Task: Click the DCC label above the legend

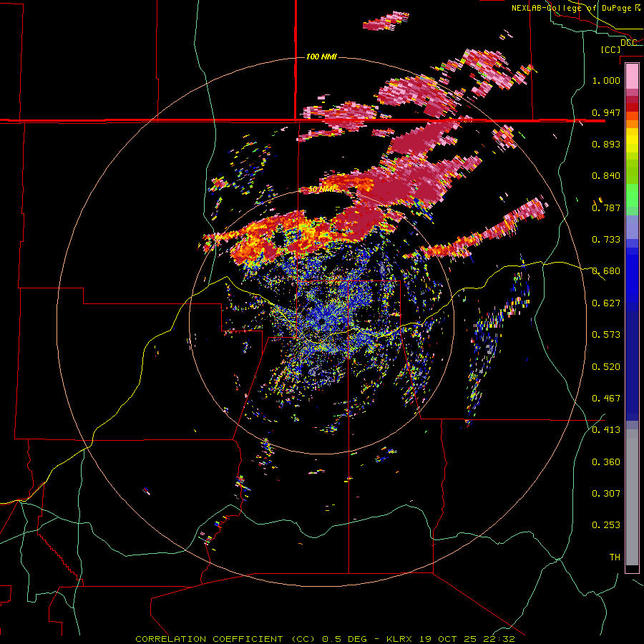Action: click(629, 42)
